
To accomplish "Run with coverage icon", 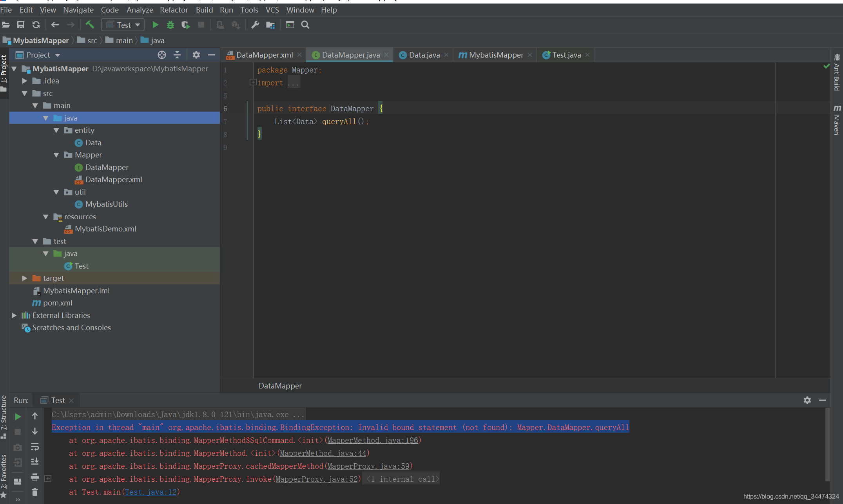I will [186, 25].
